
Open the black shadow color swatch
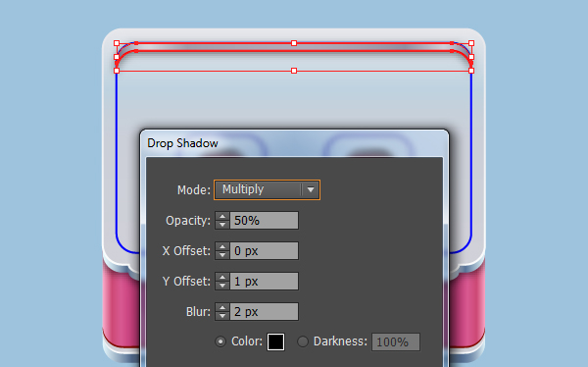point(275,341)
